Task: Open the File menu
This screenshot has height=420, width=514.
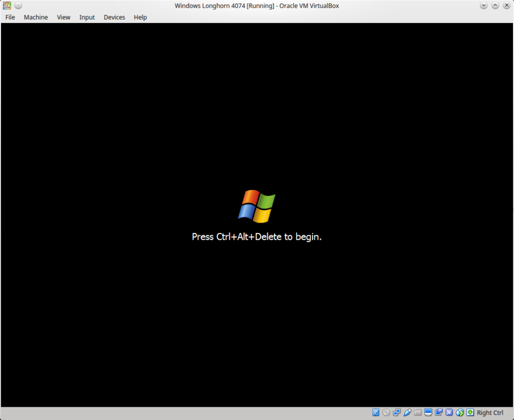Action: (10, 17)
